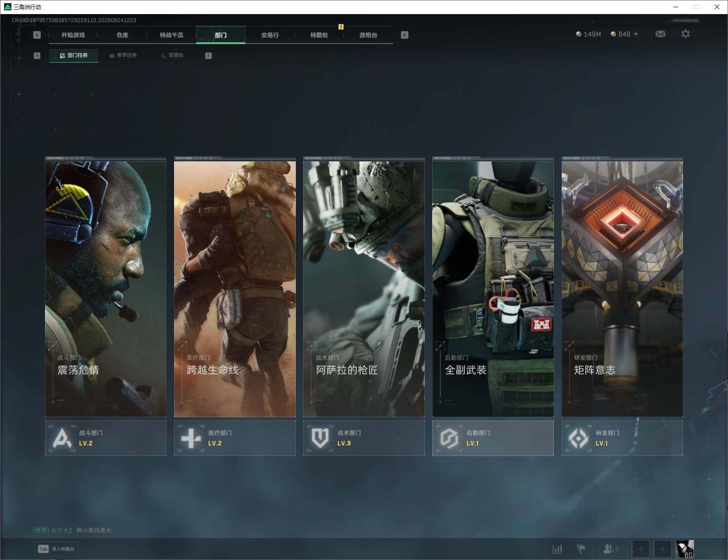Select the 部门任务 sub-tab
The width and height of the screenshot is (728, 560).
click(x=74, y=55)
